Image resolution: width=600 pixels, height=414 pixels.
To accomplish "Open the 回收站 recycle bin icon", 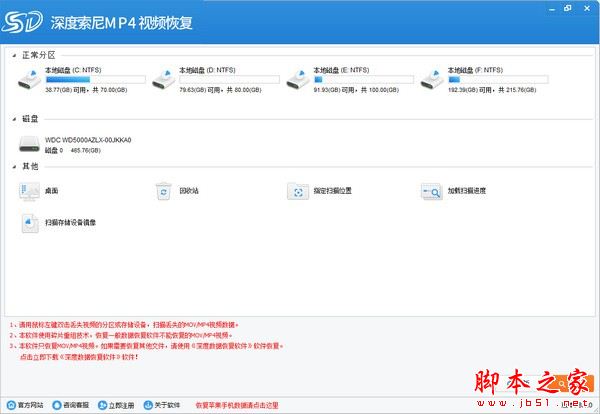I will (164, 191).
